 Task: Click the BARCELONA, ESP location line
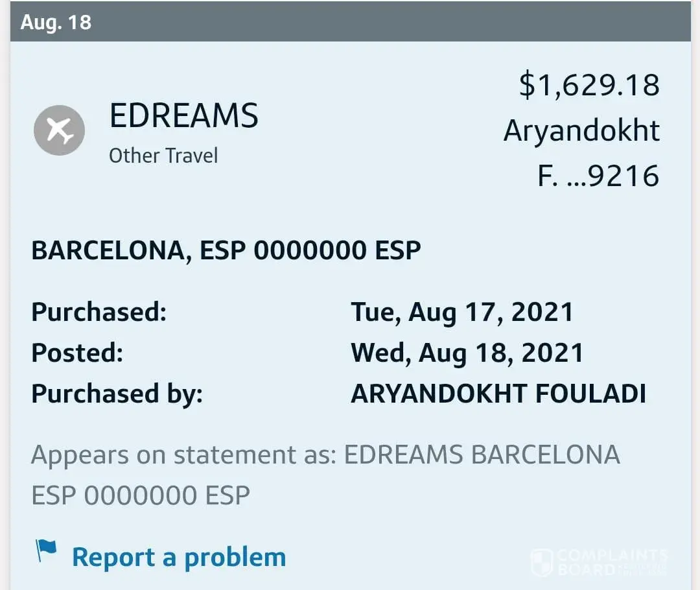226,250
